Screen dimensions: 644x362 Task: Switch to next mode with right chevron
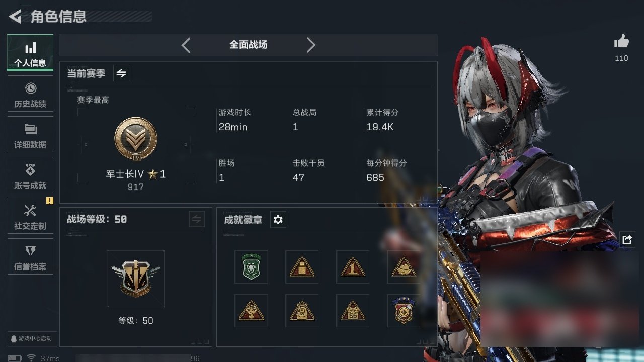[x=311, y=45]
